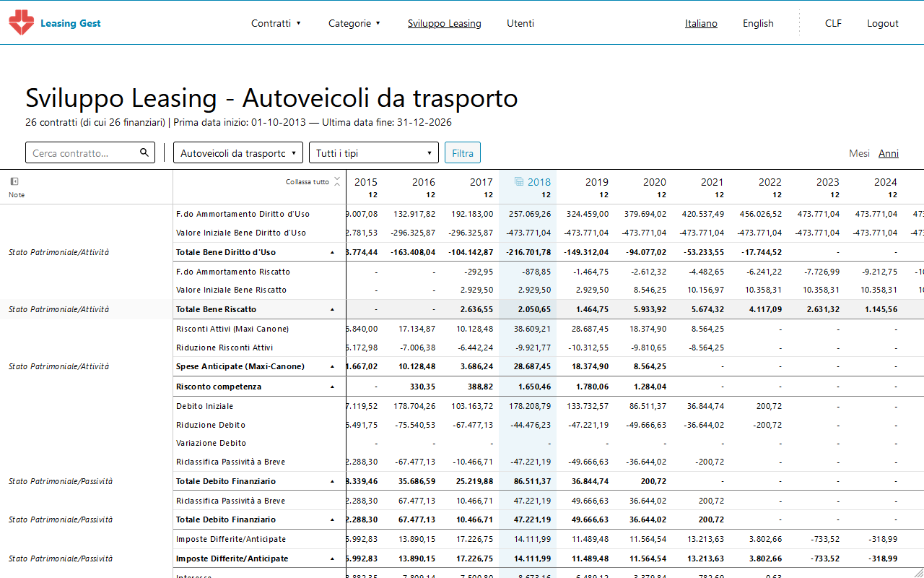Collapse Totale Debito Finanziario group showing 67.477,13
The image size is (924, 578).
pos(332,520)
